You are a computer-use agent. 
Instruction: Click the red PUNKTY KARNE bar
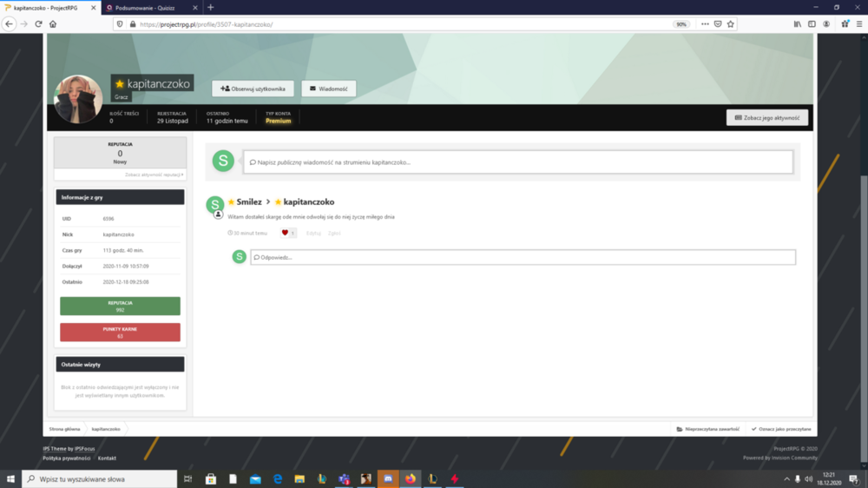120,333
